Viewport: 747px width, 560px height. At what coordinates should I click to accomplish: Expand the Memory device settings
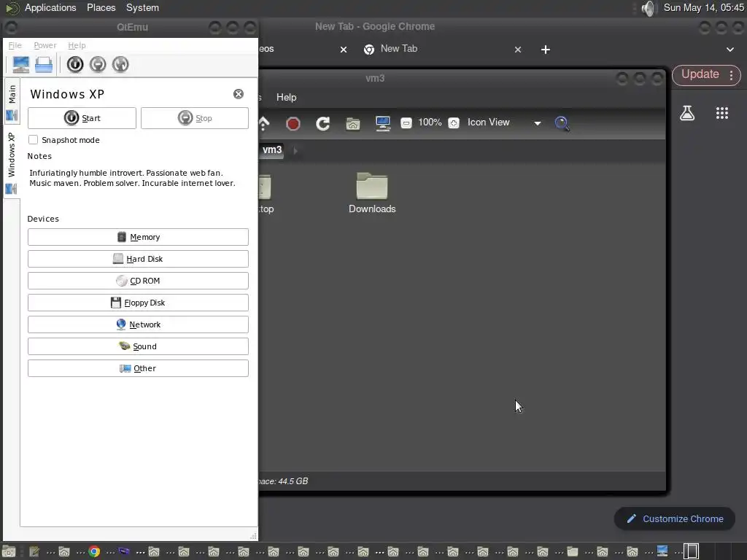click(x=138, y=237)
